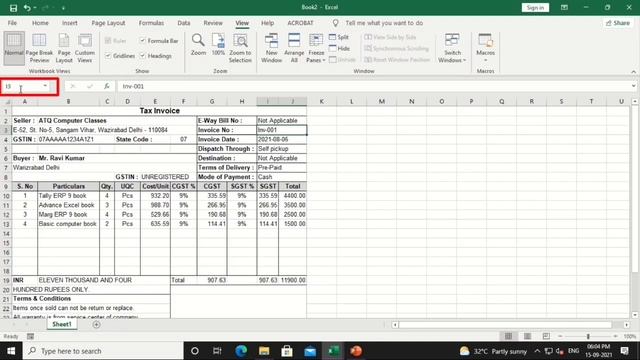Select cell with Advance Excel book
The width and height of the screenshot is (640, 360).
point(68,205)
